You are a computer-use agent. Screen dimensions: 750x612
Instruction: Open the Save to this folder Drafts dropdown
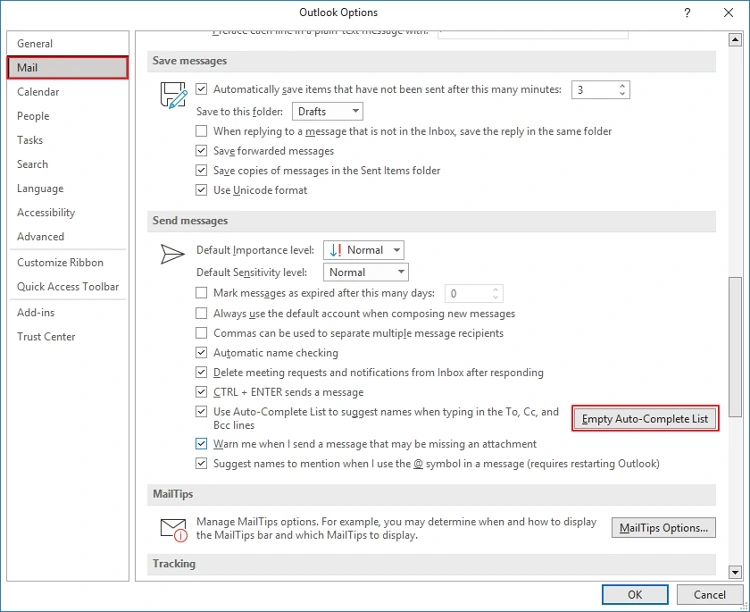[x=327, y=111]
